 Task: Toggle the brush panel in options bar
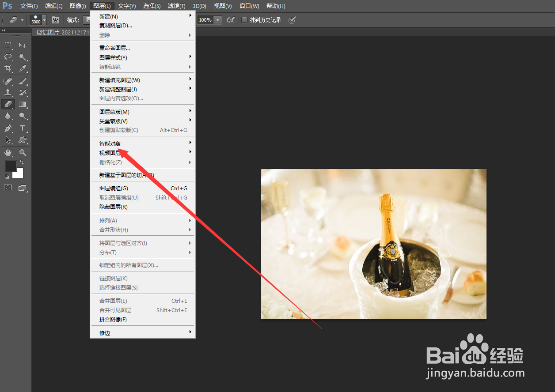click(x=56, y=20)
